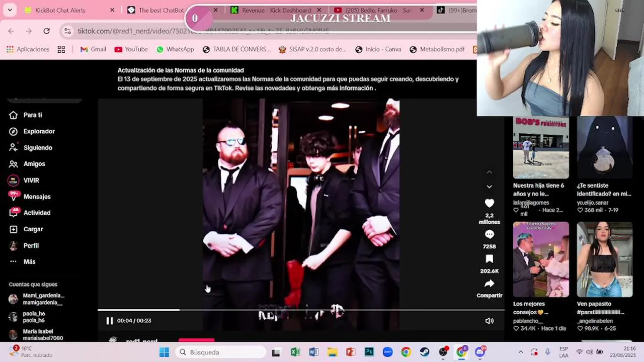Close the Revenue Kick Dashboard tab
The height and width of the screenshot is (362, 644).
(x=319, y=10)
